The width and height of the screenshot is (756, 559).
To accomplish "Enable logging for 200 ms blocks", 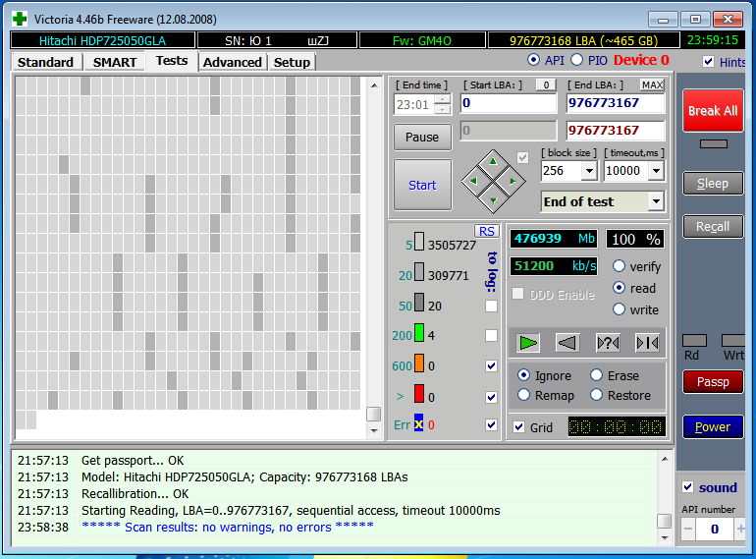I will [x=491, y=336].
